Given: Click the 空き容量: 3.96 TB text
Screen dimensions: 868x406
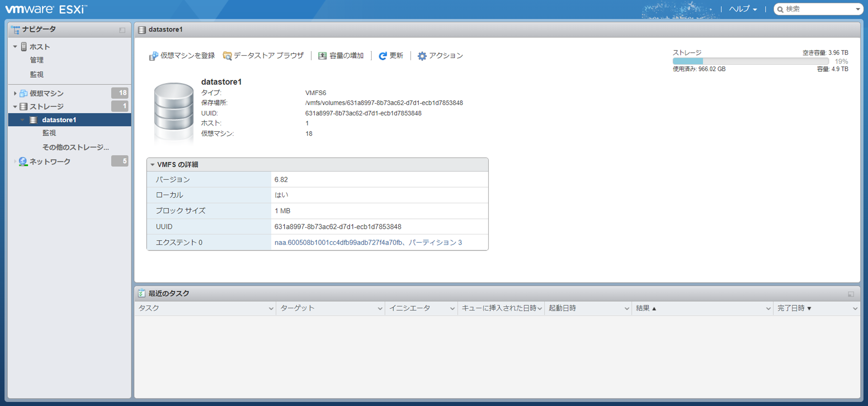Looking at the screenshot, I should tap(825, 53).
